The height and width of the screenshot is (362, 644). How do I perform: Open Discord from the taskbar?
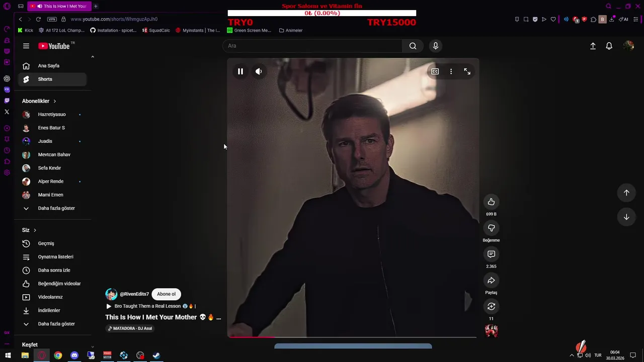tap(74, 355)
